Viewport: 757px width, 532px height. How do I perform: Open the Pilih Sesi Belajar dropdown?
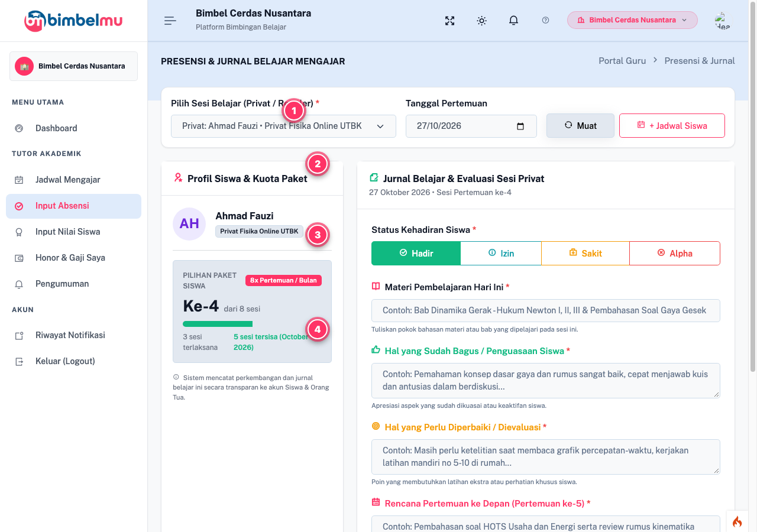pos(283,126)
